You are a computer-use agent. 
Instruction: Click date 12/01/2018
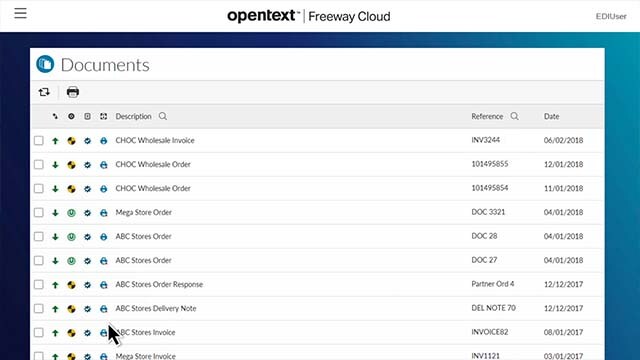(563, 164)
